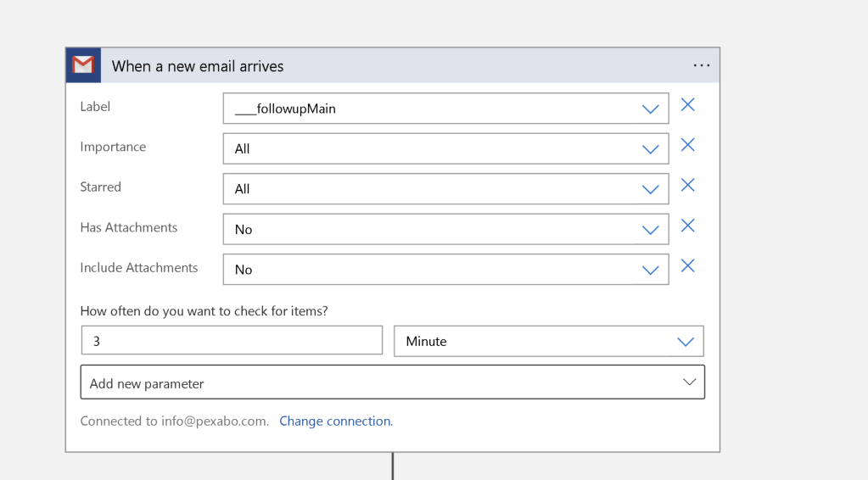The image size is (868, 480).
Task: Open the three-dots menu of the trigger card
Action: 702,65
